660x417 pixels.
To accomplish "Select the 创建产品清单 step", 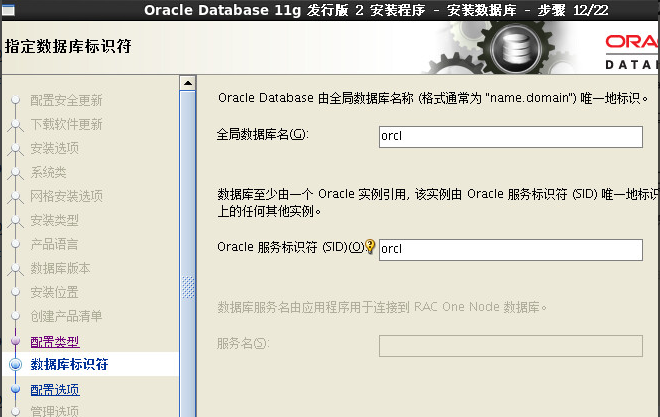I will click(x=67, y=316).
